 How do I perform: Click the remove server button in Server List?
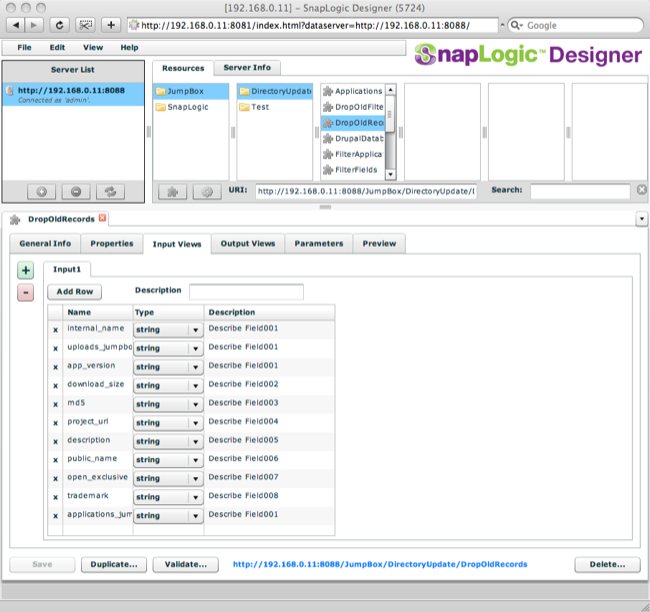[76, 192]
